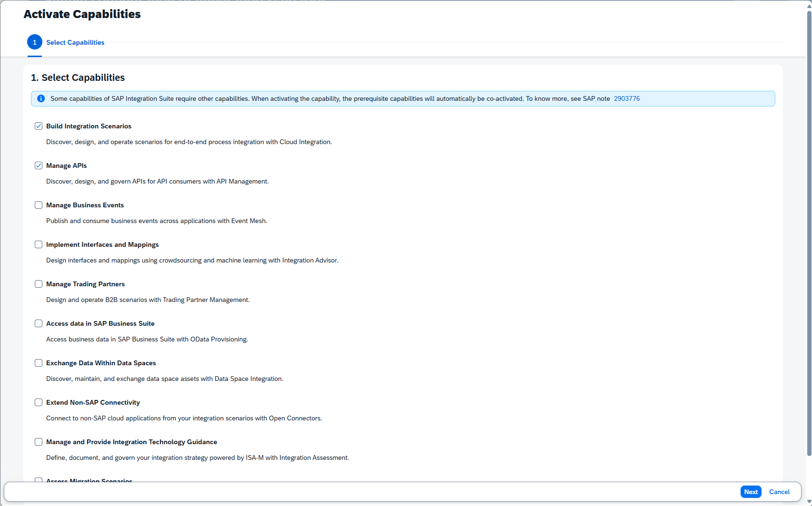Viewport: 812px width, 506px height.
Task: Cancel the capability activation
Action: click(x=779, y=492)
